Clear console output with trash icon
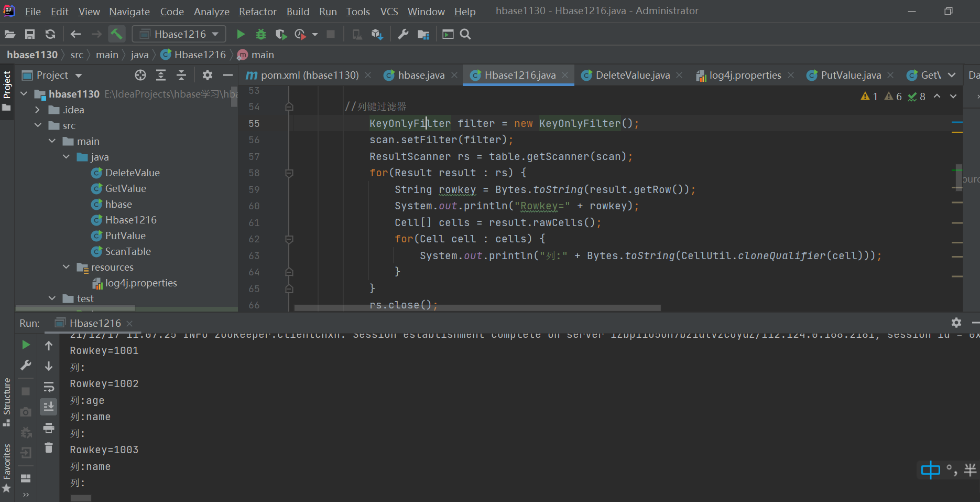Image resolution: width=980 pixels, height=502 pixels. pos(49,447)
